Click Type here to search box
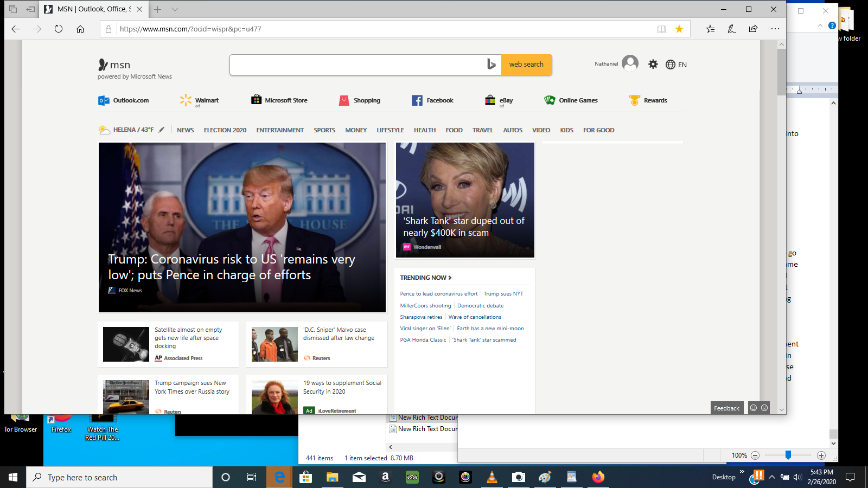The image size is (868, 488). [x=119, y=477]
